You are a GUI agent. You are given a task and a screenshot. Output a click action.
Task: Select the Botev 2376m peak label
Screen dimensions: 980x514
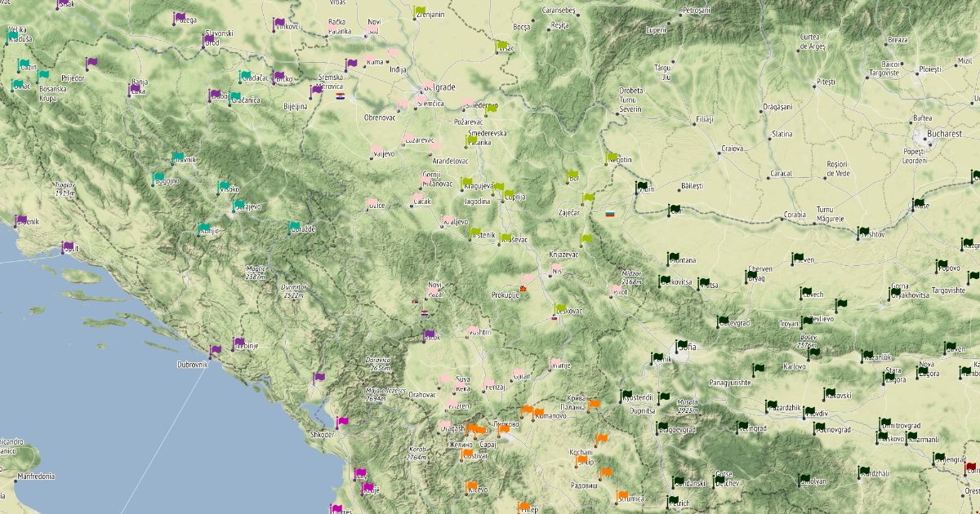[808, 341]
